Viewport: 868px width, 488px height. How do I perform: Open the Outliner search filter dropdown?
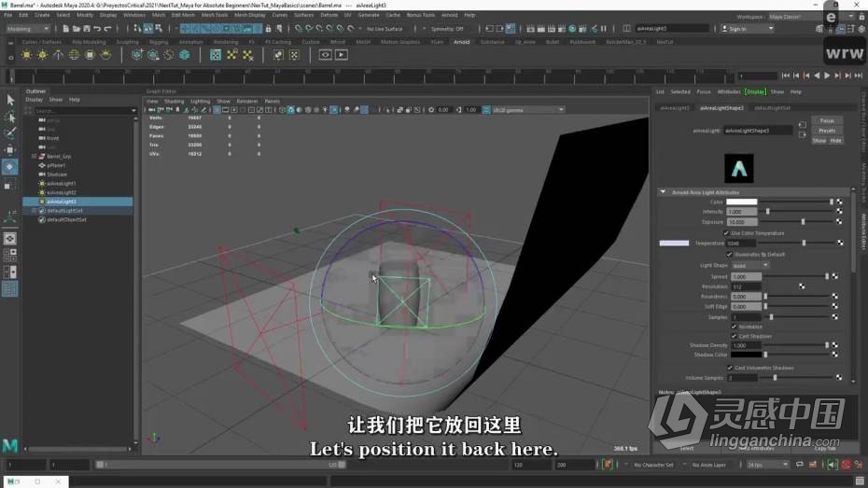pyautogui.click(x=133, y=111)
